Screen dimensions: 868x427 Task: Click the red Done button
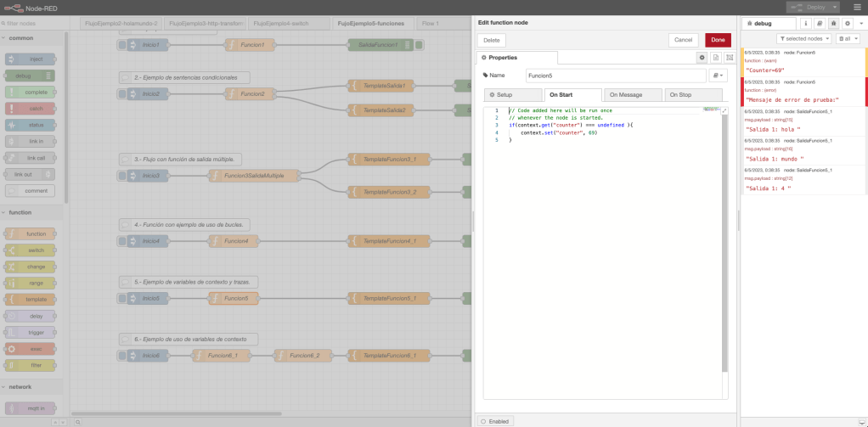[718, 40]
